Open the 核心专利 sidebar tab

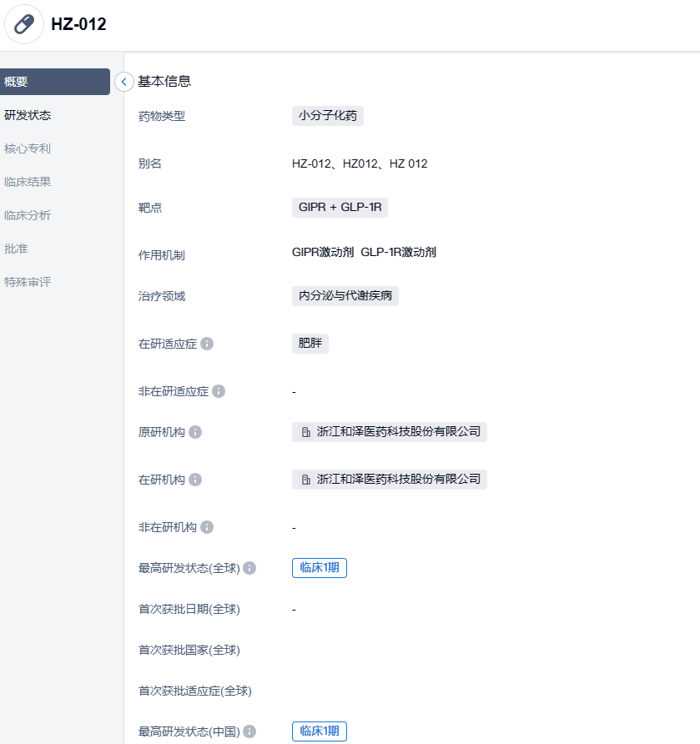(x=28, y=148)
